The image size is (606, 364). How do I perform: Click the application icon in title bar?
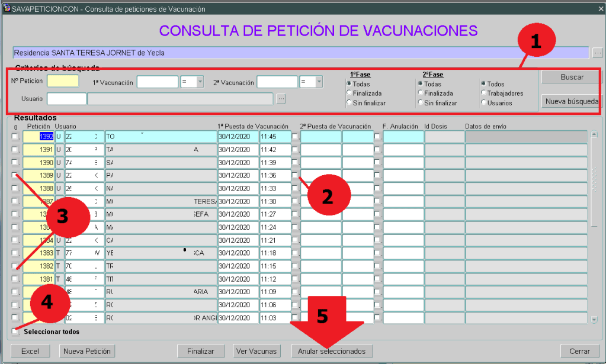click(7, 9)
